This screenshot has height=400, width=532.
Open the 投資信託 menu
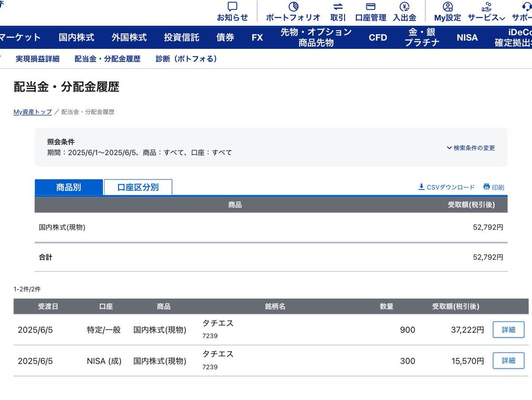coord(181,38)
